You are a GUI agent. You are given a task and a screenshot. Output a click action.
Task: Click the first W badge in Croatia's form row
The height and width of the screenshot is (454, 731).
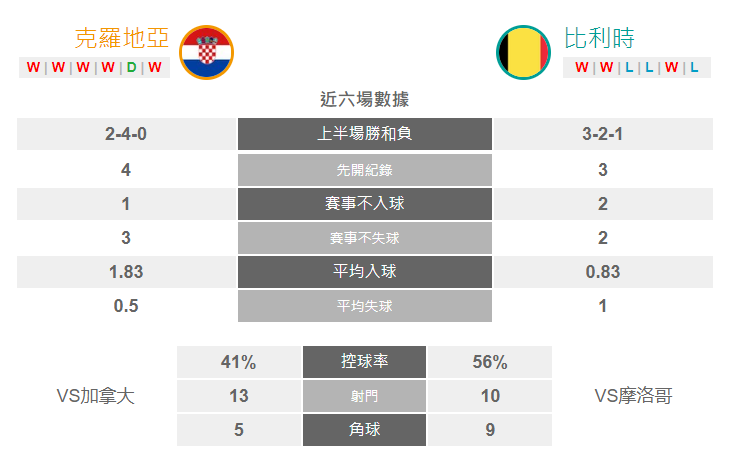pos(33,68)
